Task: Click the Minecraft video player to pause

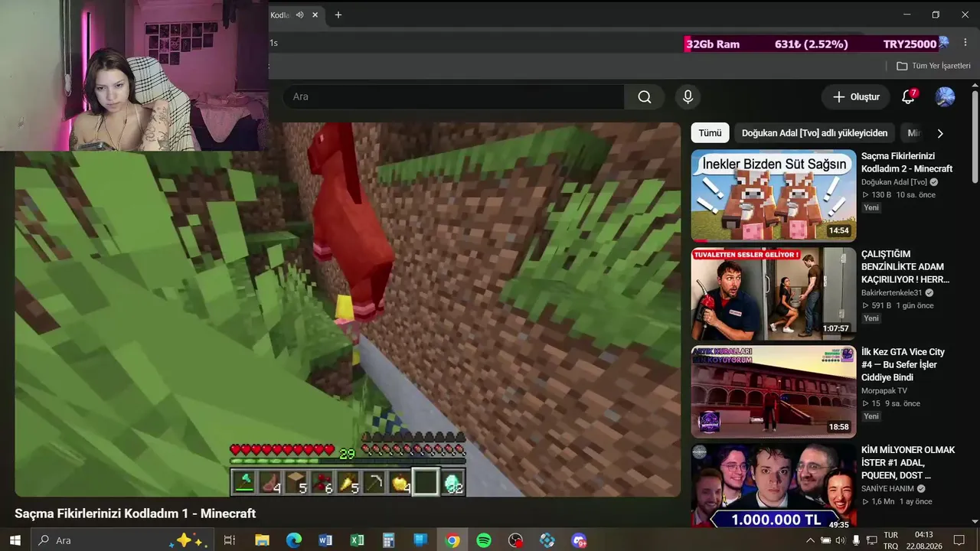Action: click(x=348, y=309)
